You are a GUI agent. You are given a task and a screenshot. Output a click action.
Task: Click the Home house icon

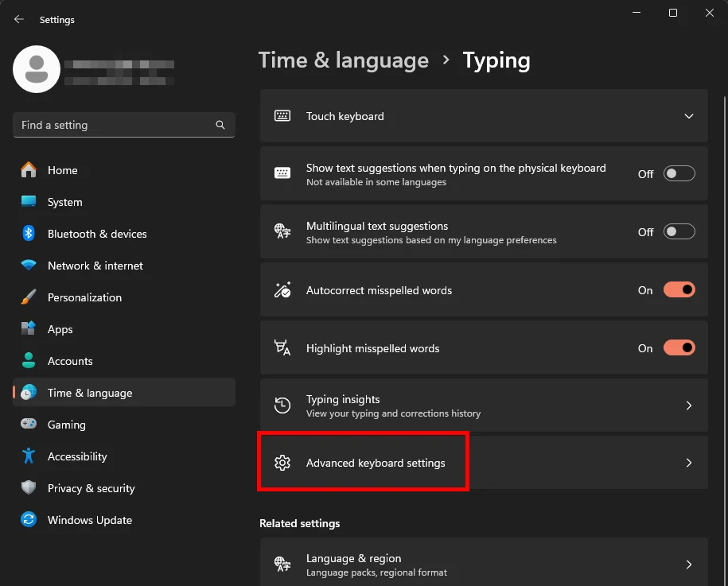pyautogui.click(x=29, y=170)
